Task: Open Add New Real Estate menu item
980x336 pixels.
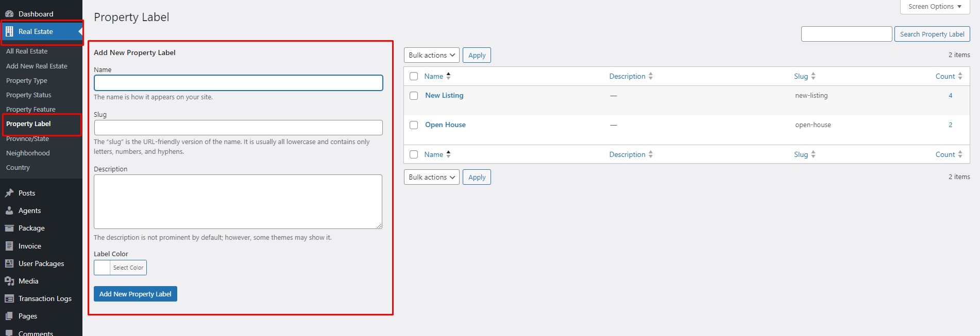Action: [37, 66]
